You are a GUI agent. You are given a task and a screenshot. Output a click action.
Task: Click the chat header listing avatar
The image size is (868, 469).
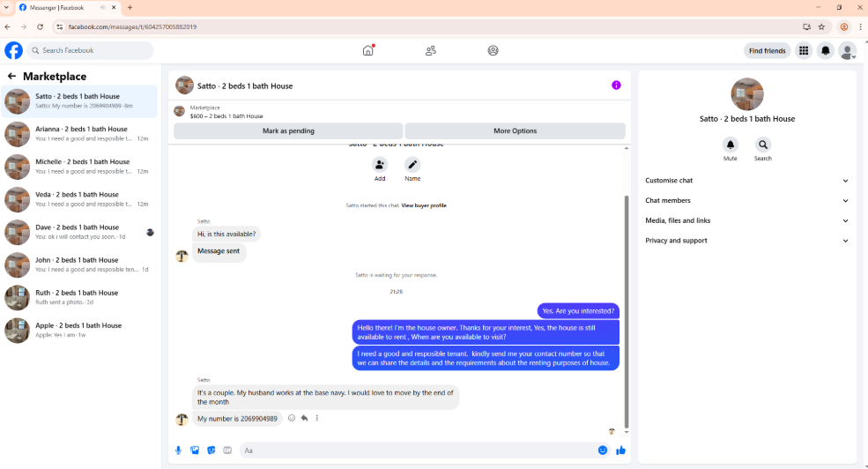pyautogui.click(x=184, y=86)
